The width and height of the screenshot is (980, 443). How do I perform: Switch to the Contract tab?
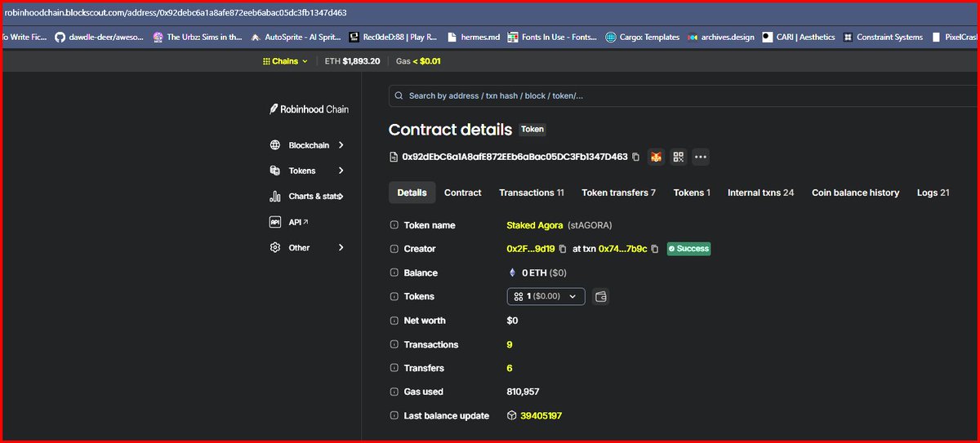point(463,193)
